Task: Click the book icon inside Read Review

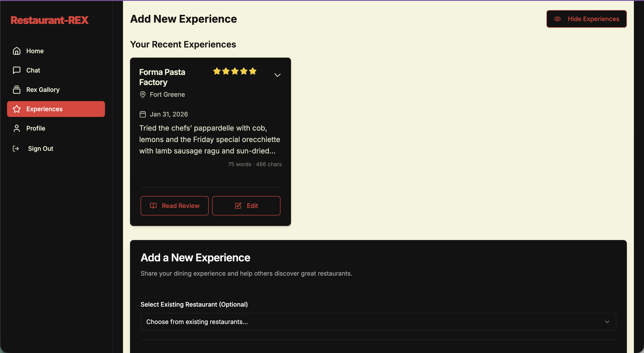Action: tap(154, 206)
